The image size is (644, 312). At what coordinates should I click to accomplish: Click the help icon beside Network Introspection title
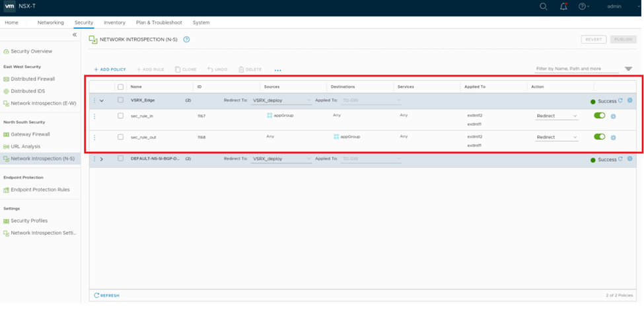[186, 40]
